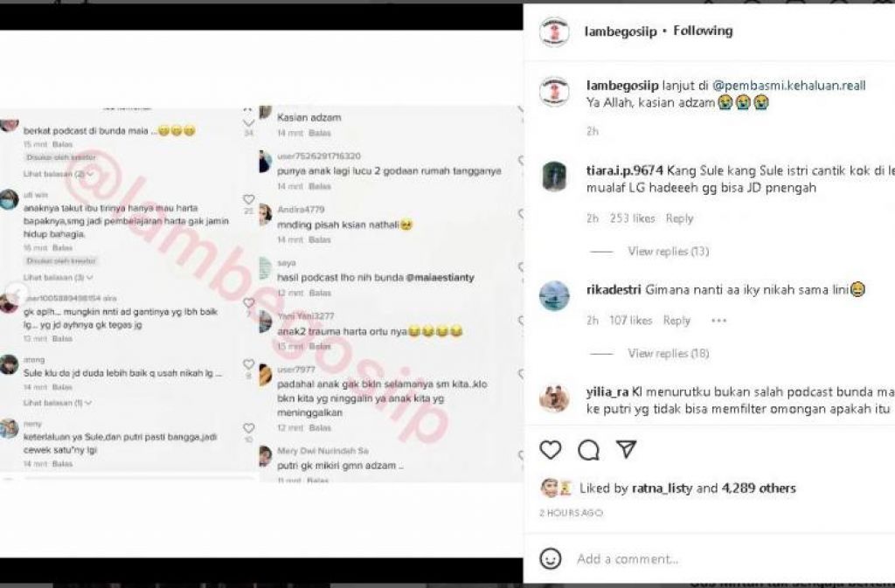
Task: Show the 4,289 others who liked
Action: pos(759,488)
